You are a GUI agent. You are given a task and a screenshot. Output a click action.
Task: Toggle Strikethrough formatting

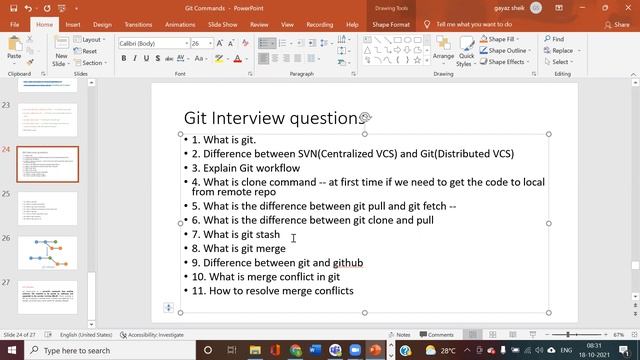[x=169, y=59]
